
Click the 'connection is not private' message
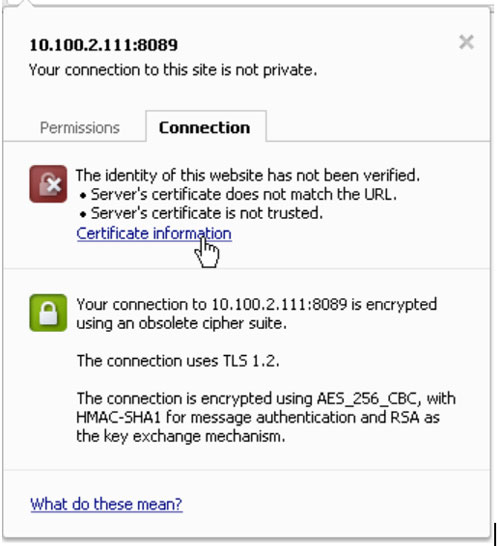(x=173, y=70)
